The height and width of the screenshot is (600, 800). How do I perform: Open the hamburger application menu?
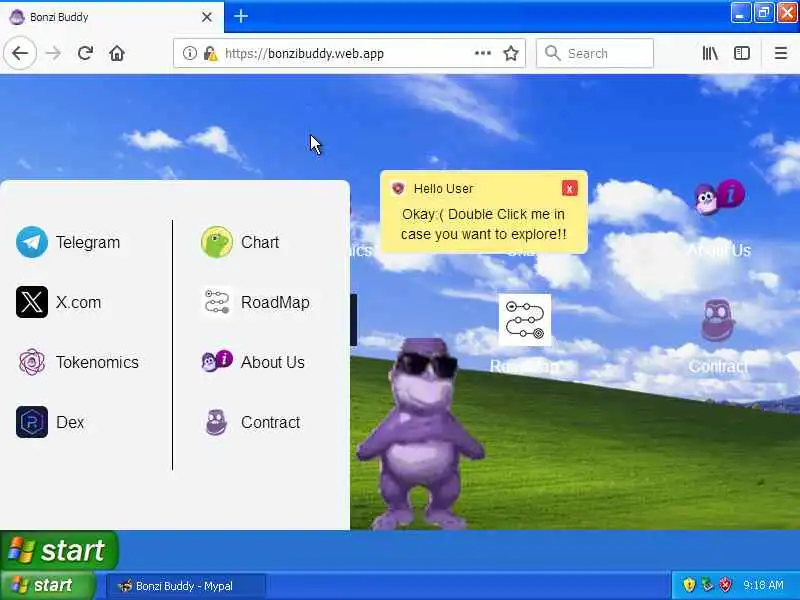781,53
